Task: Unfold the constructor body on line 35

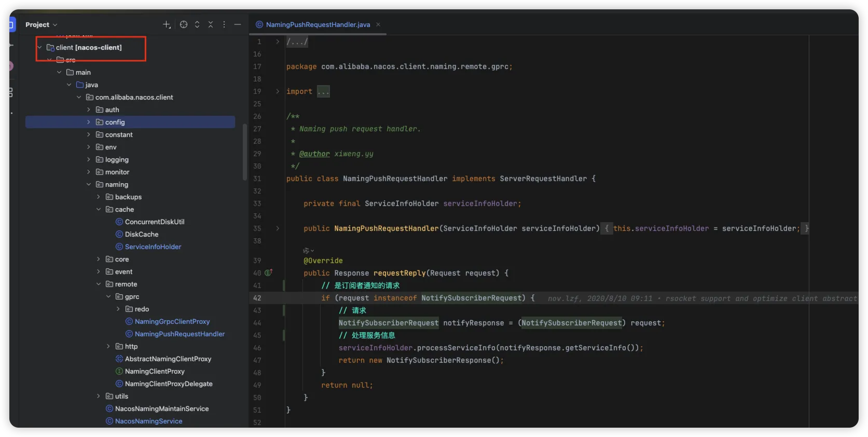Action: pyautogui.click(x=278, y=228)
